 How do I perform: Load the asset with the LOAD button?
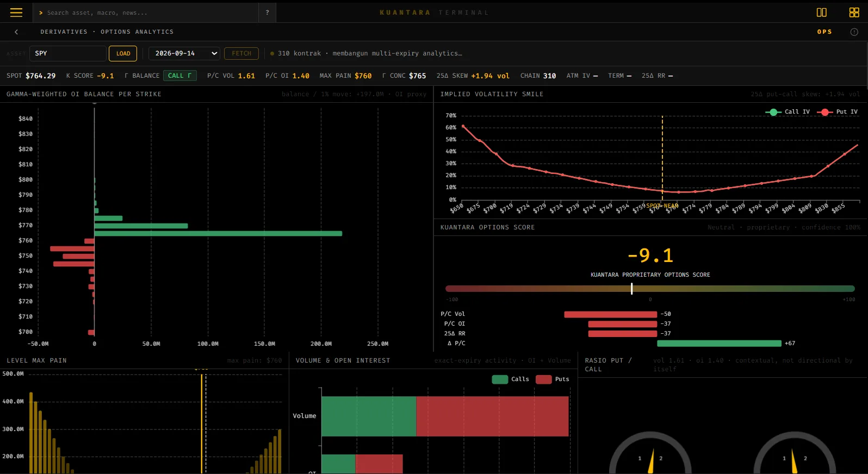pos(123,53)
